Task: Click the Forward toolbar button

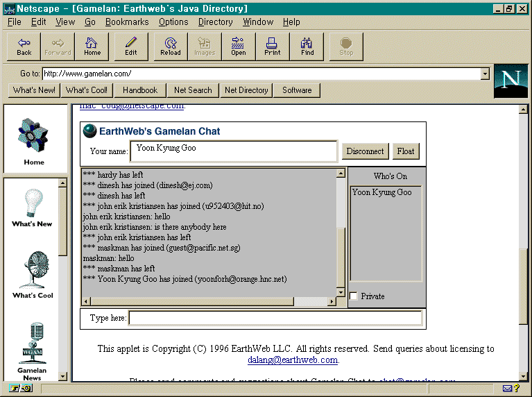Action: pos(58,47)
